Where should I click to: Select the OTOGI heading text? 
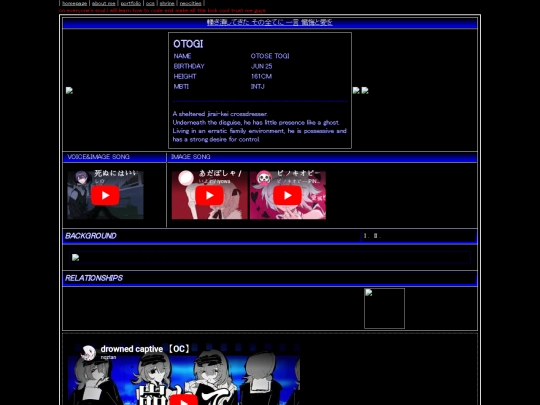[188, 44]
